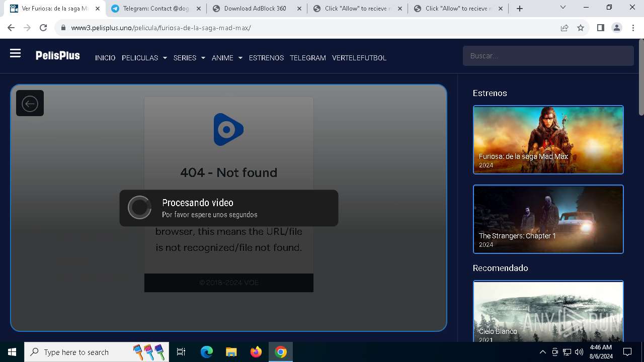Close the Download AdBlock 360 tab

tap(299, 9)
